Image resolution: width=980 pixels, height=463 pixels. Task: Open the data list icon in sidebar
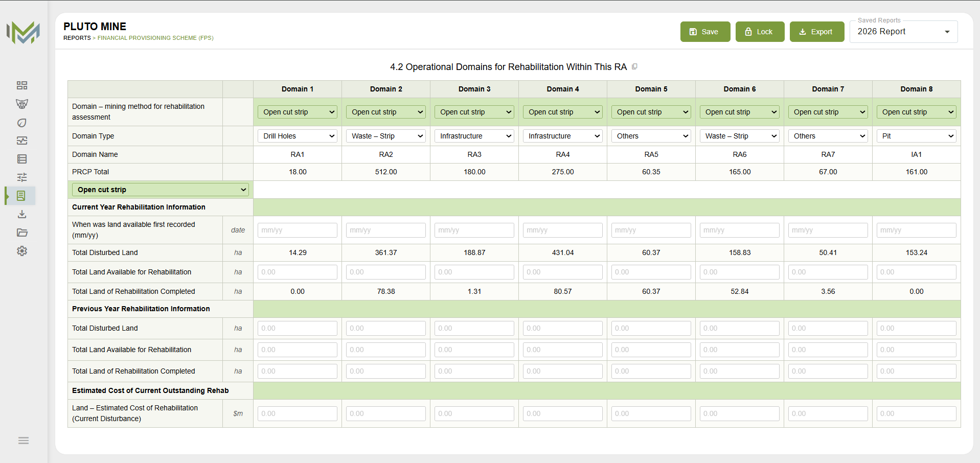pyautogui.click(x=22, y=159)
